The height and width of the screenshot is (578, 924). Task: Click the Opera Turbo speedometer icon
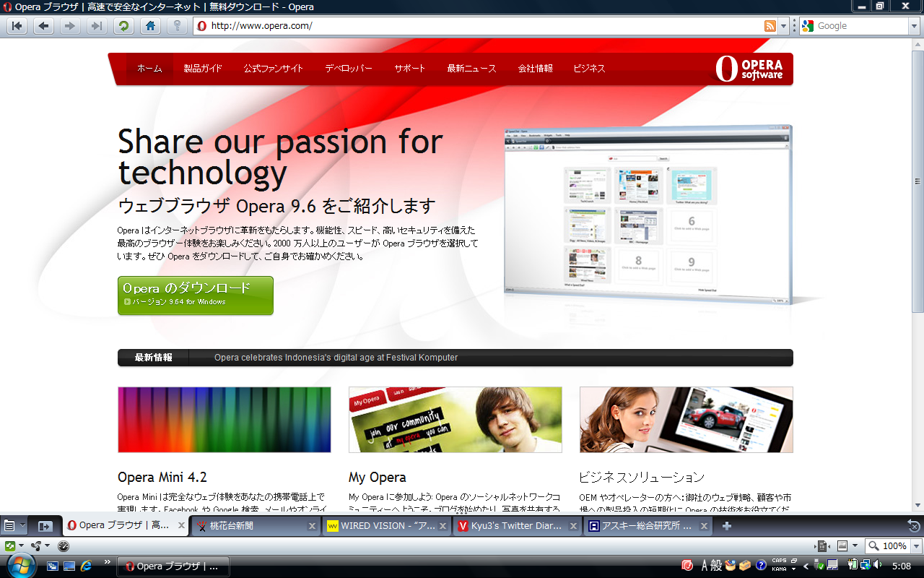64,546
